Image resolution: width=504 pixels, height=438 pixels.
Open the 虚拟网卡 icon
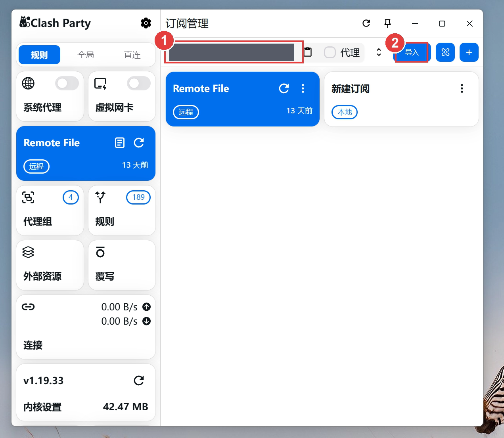click(x=100, y=83)
